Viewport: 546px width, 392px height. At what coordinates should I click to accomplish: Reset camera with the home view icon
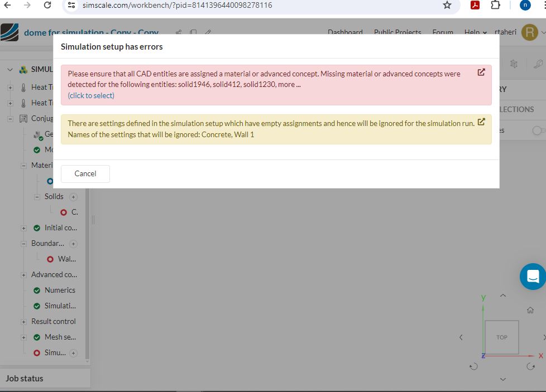pos(529,309)
